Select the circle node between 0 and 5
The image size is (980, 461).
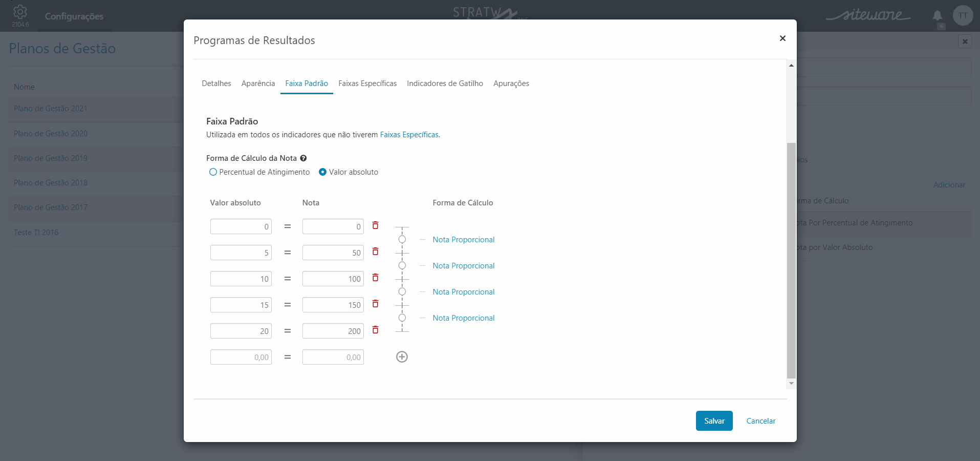click(402, 239)
